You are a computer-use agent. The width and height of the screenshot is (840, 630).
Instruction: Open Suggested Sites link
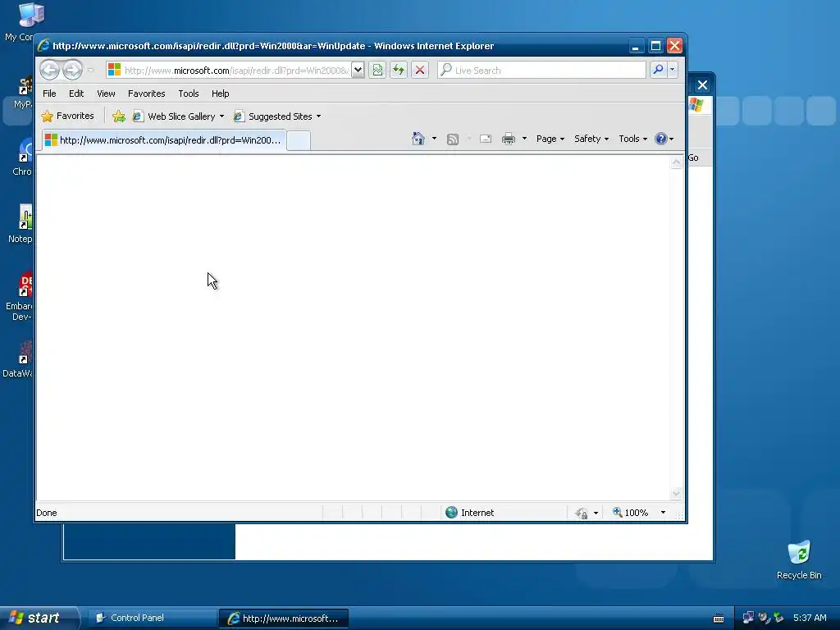pos(273,116)
